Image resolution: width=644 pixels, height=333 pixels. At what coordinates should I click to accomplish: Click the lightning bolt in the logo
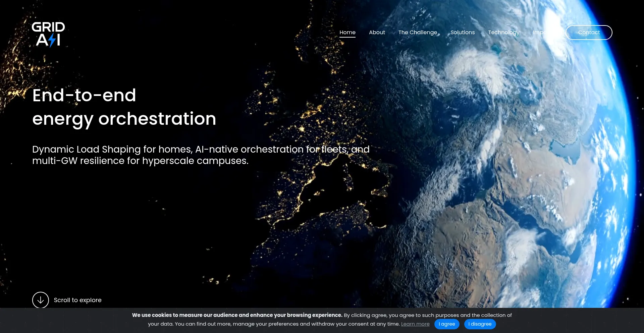tap(52, 41)
